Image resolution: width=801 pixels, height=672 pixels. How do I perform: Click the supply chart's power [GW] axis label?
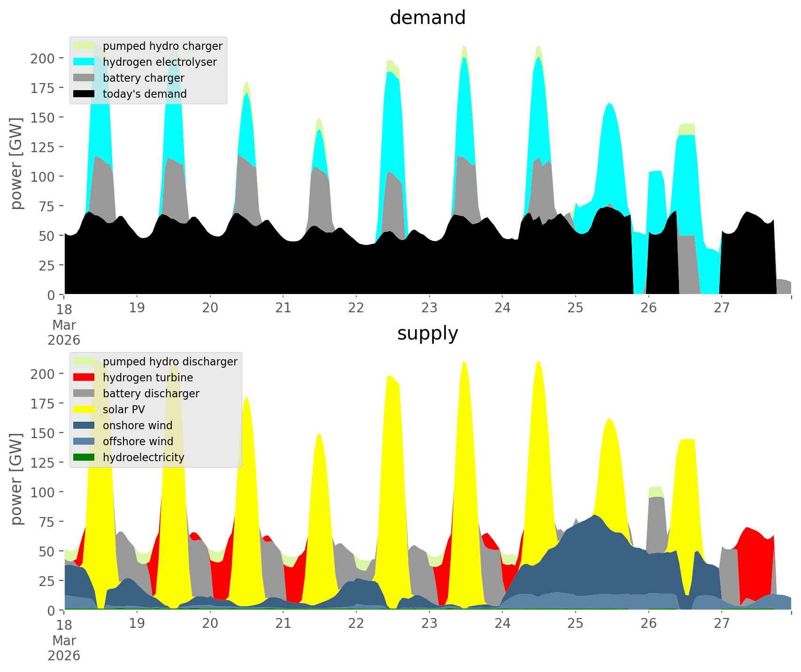(x=16, y=479)
